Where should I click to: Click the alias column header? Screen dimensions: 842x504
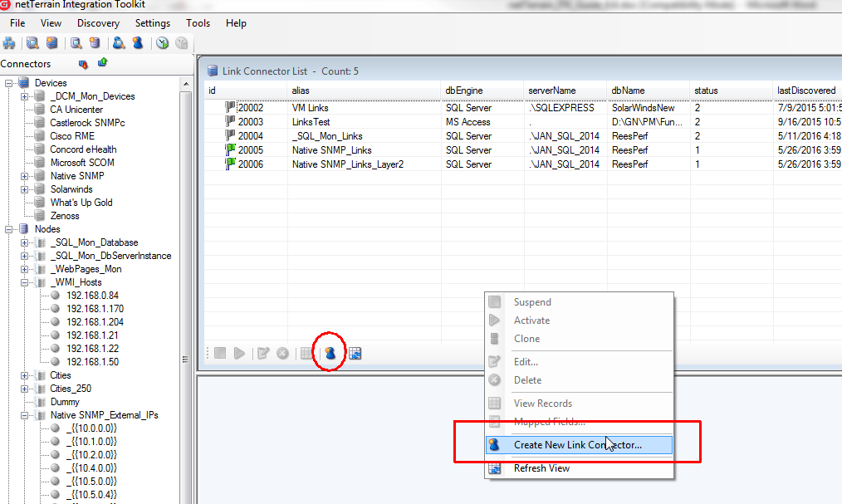301,91
